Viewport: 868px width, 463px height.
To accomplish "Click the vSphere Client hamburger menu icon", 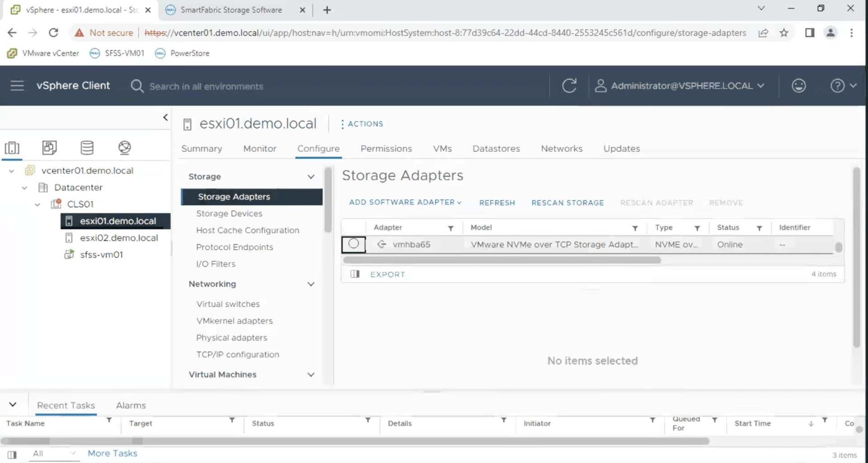I will coord(17,85).
